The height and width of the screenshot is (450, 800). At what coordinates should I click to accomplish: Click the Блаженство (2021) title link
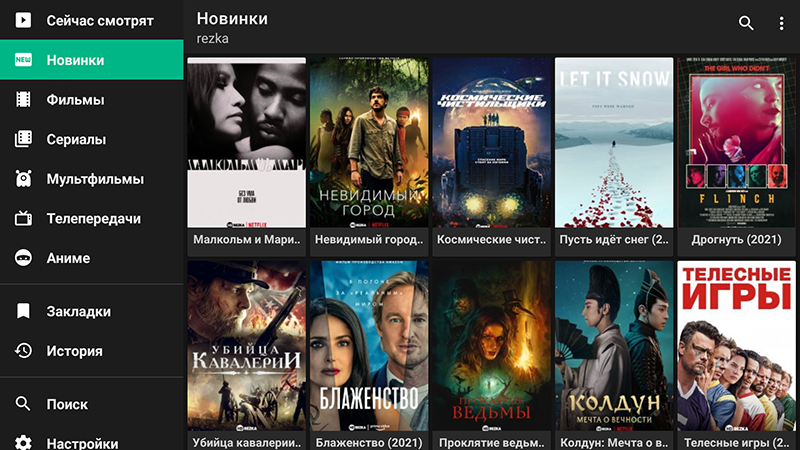(369, 443)
